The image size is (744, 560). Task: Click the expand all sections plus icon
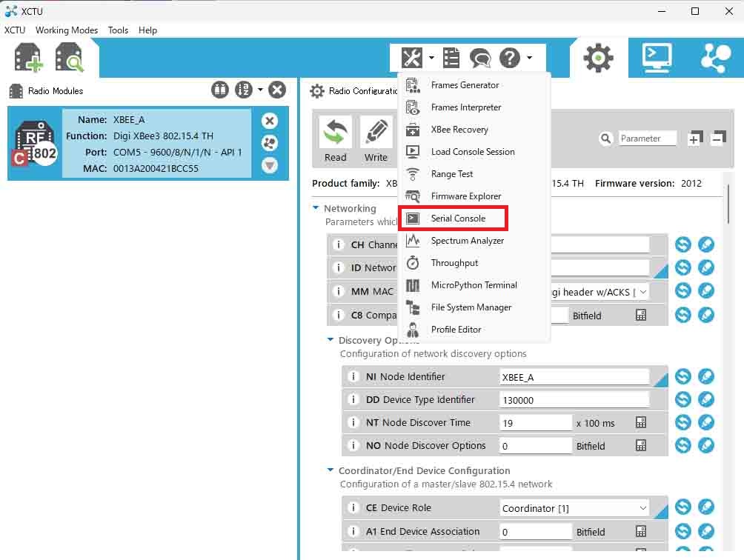(x=695, y=139)
